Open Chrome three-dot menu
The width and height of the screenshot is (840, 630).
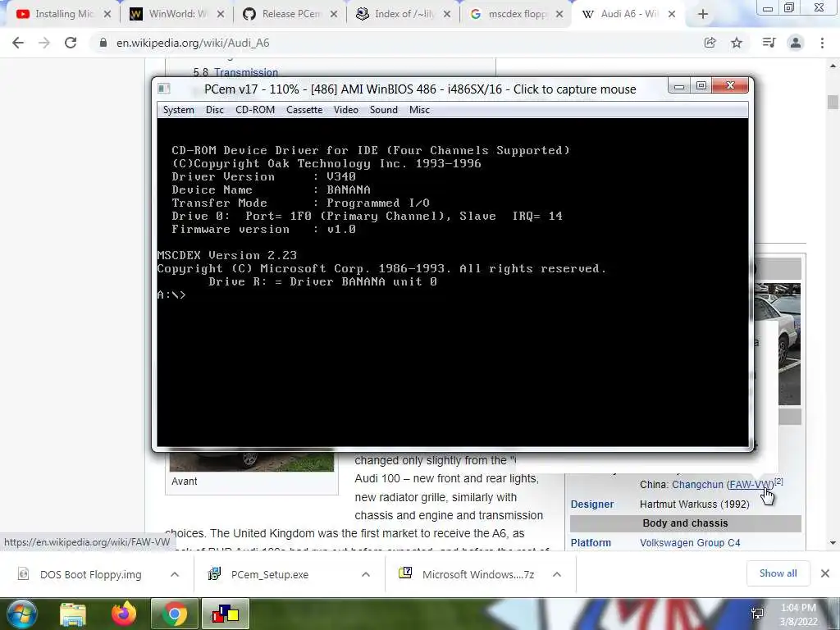[822, 43]
